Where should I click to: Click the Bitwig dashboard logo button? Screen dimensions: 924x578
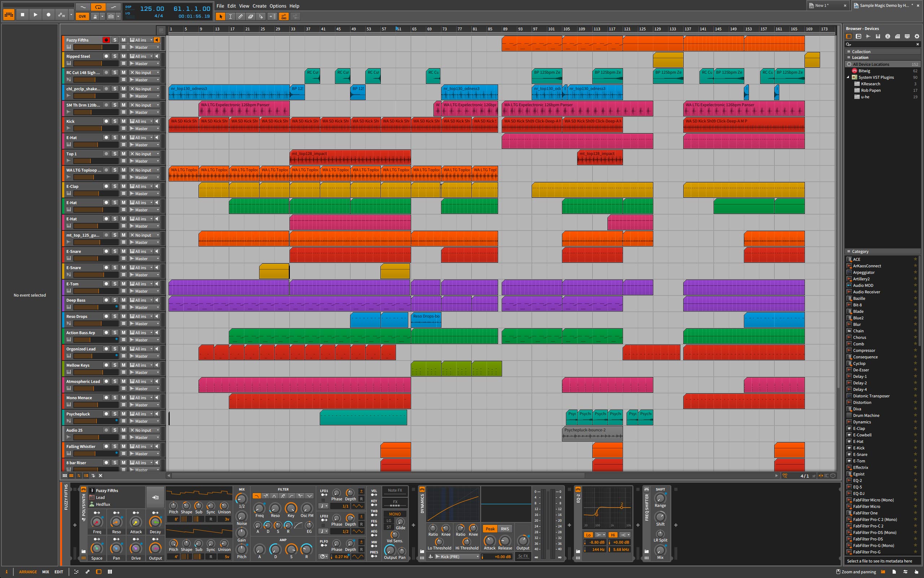click(x=9, y=15)
